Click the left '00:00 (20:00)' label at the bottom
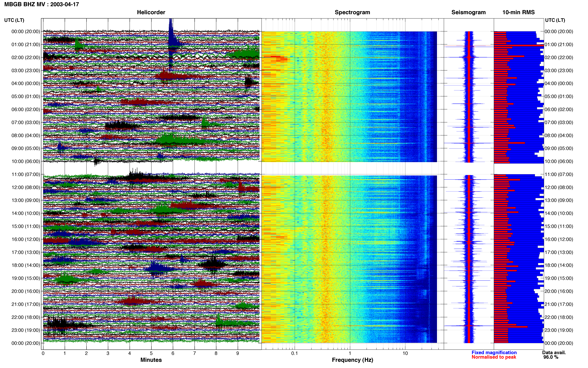This screenshot has height=368, width=588. point(26,343)
